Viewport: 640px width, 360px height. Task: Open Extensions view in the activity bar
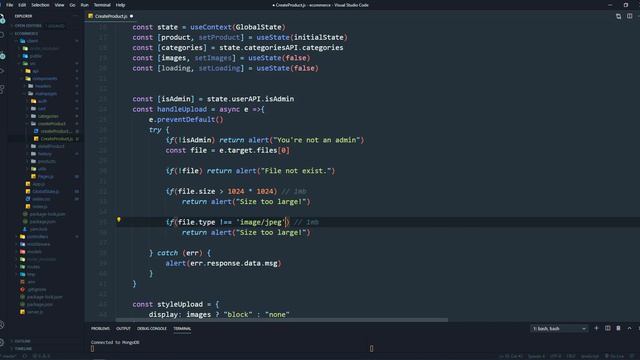click(x=2, y=89)
